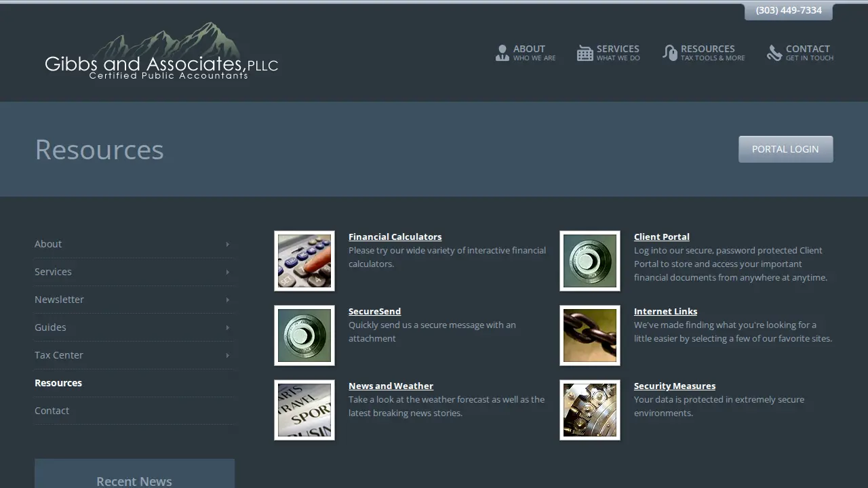Open the Security Measures gears thumbnail
The height and width of the screenshot is (488, 868).
pos(590,410)
